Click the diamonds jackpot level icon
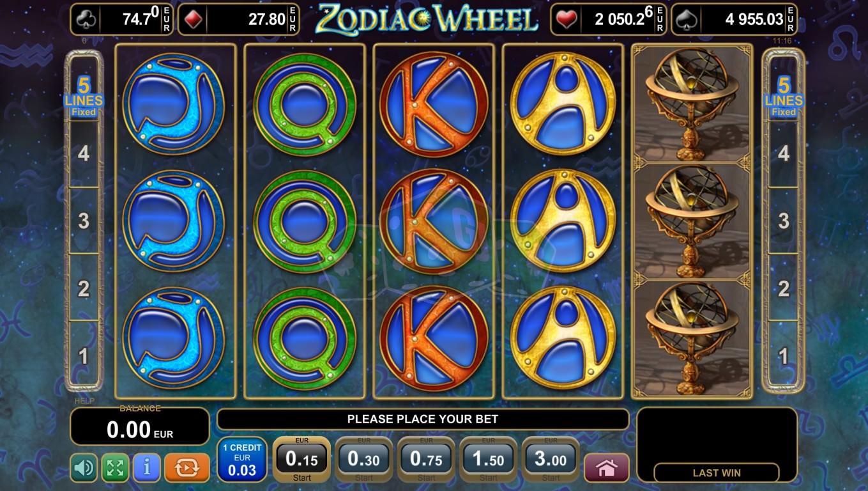The width and height of the screenshot is (868, 491). (193, 19)
